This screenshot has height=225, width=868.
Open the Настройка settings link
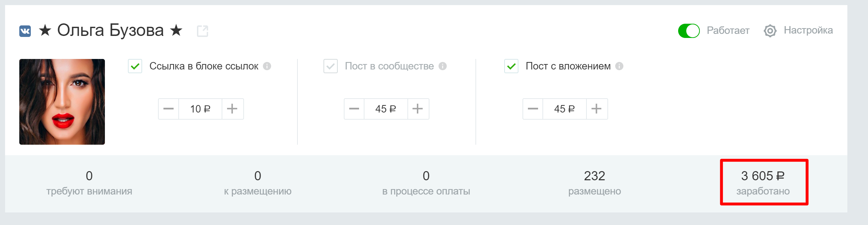808,30
